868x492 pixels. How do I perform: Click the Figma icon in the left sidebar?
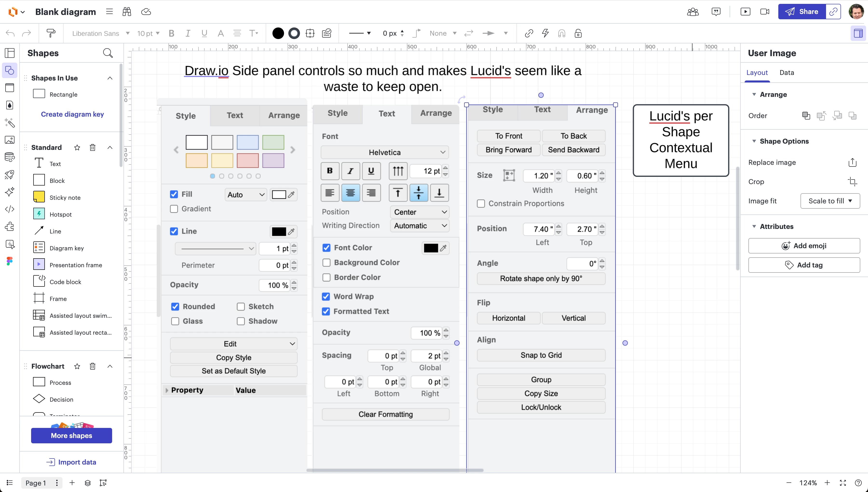[10, 261]
